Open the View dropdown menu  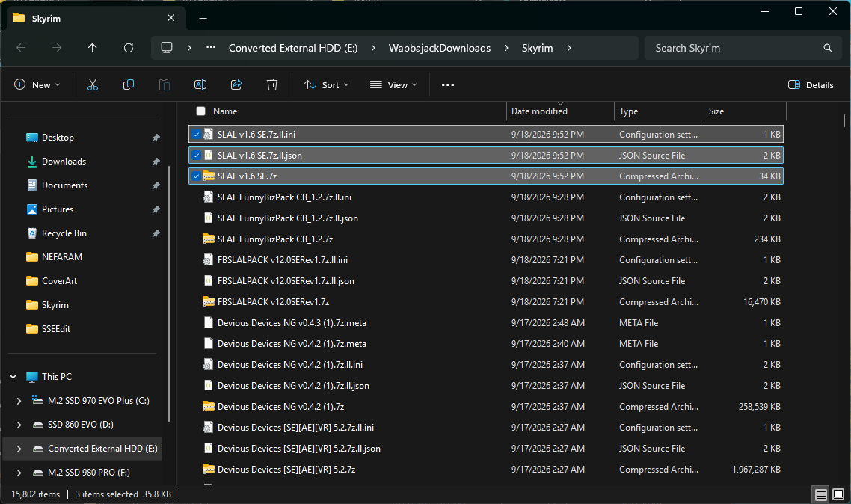pyautogui.click(x=393, y=85)
